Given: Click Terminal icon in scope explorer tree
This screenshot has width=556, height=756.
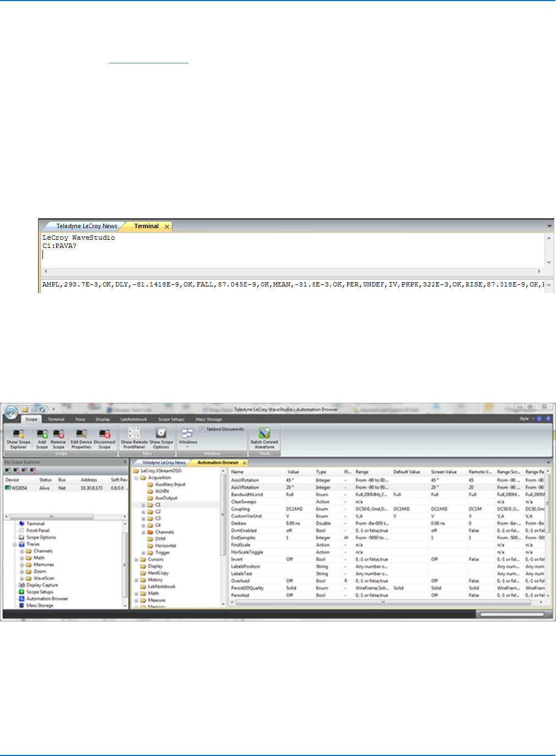Looking at the screenshot, I should pyautogui.click(x=21, y=523).
